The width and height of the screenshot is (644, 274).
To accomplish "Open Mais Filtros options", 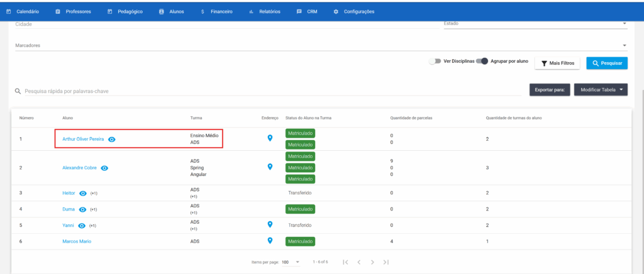I will point(557,63).
